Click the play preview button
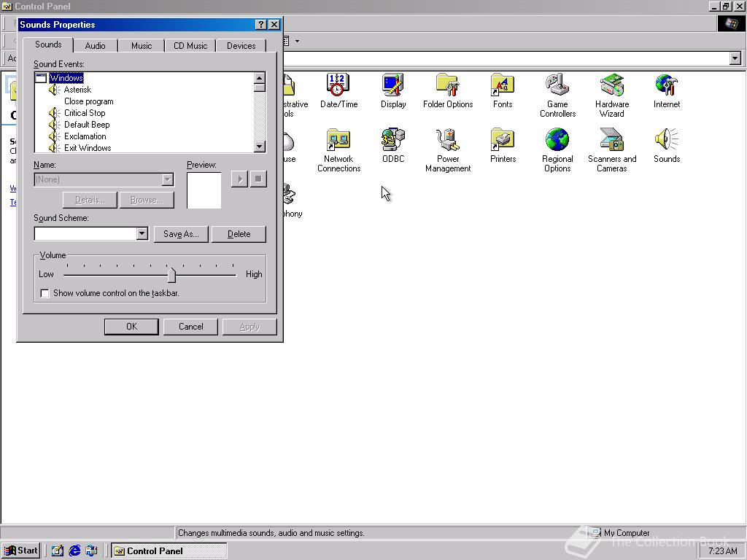 point(239,179)
